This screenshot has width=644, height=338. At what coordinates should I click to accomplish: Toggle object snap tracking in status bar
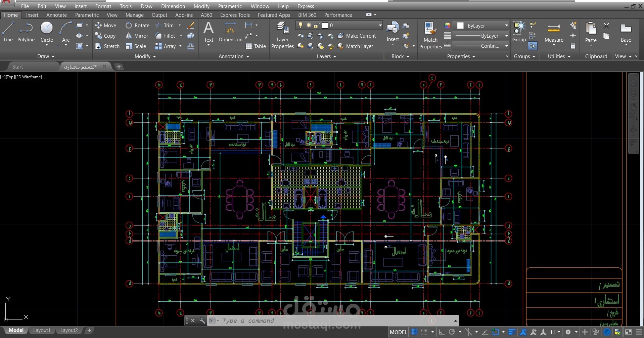pyautogui.click(x=485, y=332)
